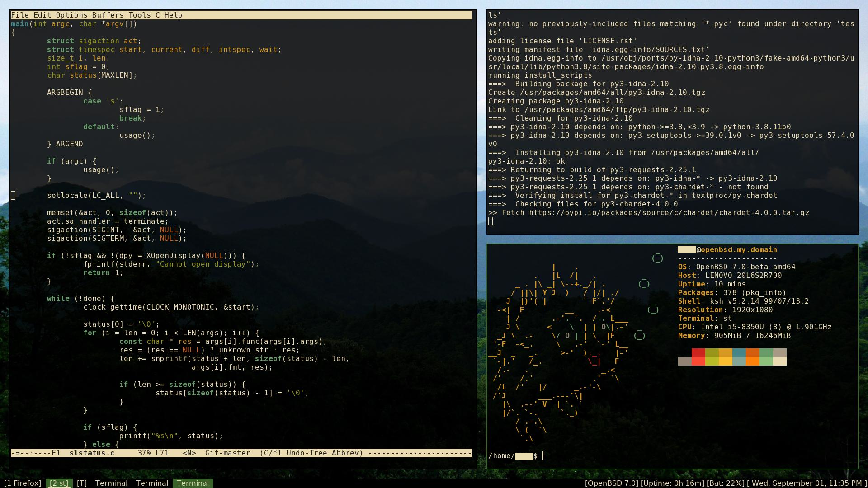Click the [OpenBSD 7.0] status bar entry
Image resolution: width=868 pixels, height=488 pixels.
pyautogui.click(x=612, y=483)
